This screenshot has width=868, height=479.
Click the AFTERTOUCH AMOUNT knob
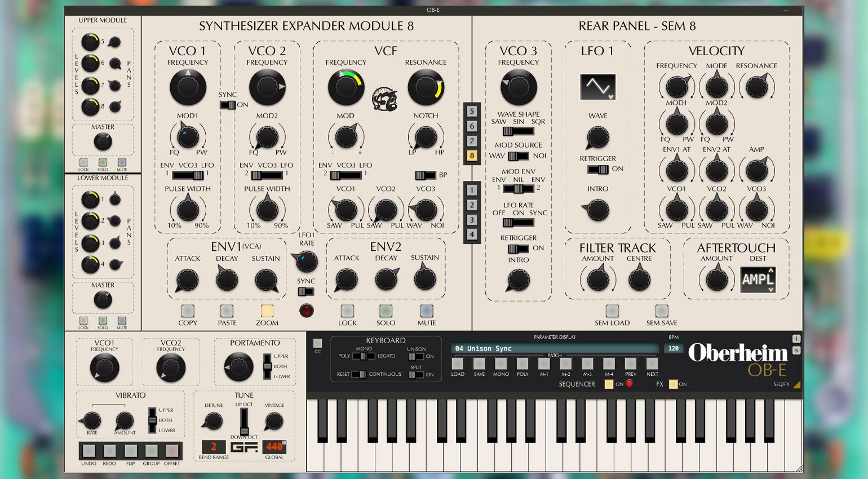tap(716, 280)
